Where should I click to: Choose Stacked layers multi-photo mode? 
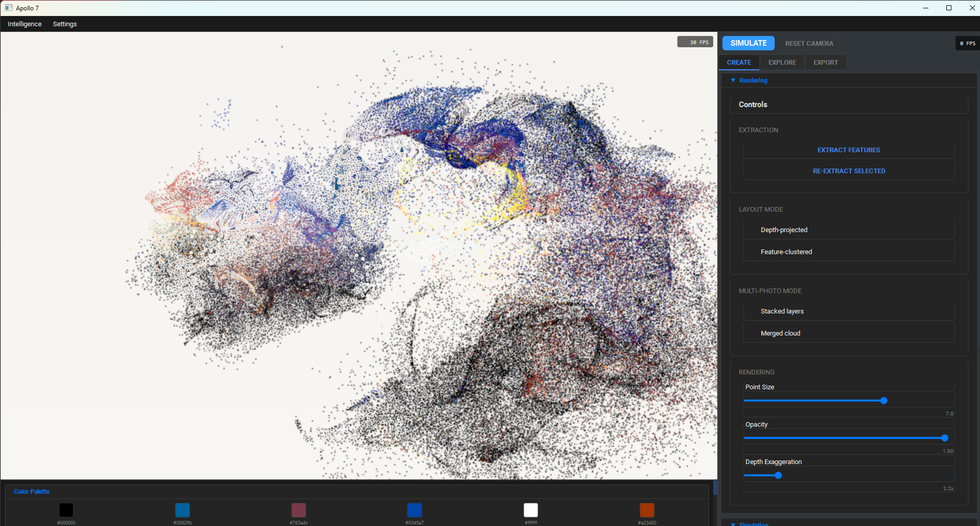click(x=849, y=311)
